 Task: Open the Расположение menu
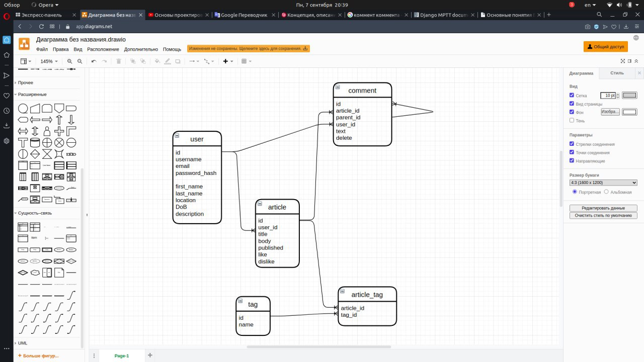tap(103, 49)
